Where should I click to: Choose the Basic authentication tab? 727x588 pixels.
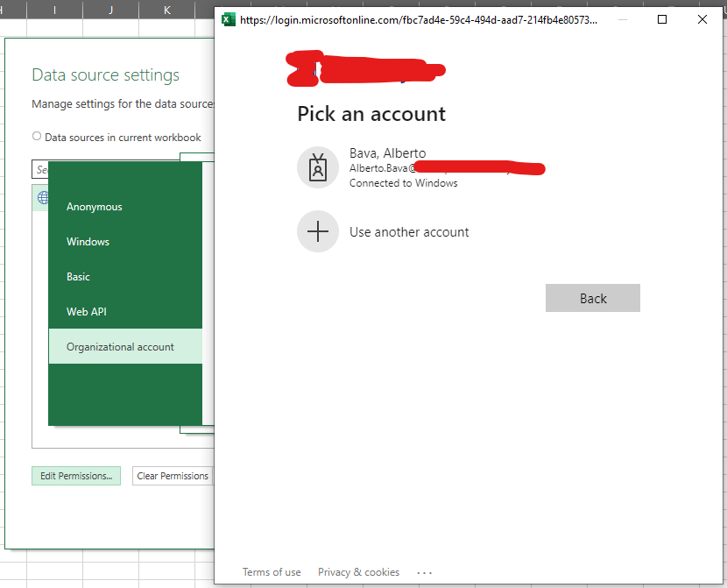point(125,277)
